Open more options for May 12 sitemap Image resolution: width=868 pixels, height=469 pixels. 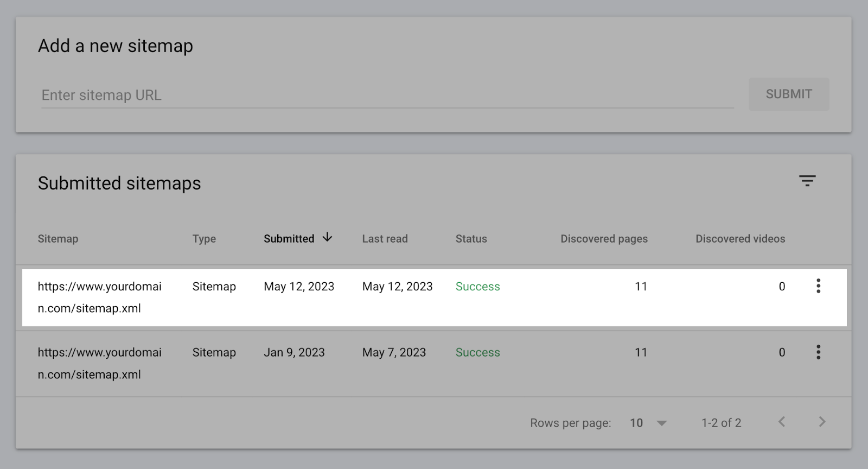pos(818,286)
